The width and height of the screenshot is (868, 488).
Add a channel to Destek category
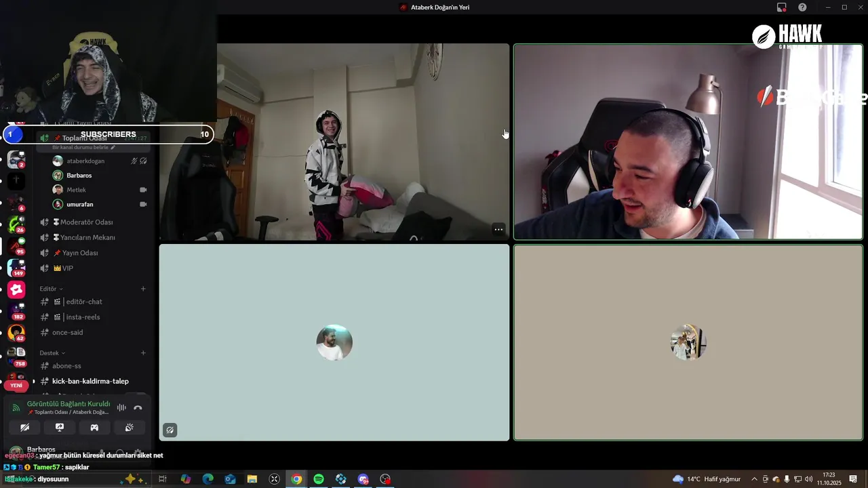[143, 353]
